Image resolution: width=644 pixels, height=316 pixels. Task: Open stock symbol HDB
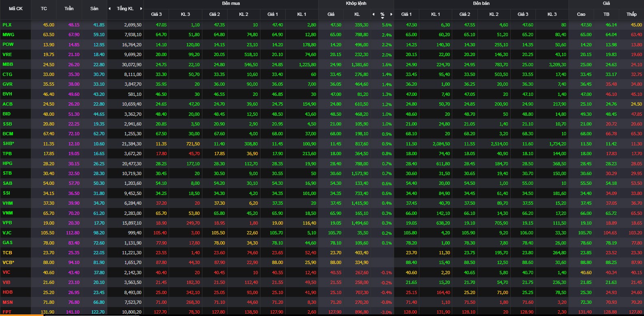(x=7, y=292)
